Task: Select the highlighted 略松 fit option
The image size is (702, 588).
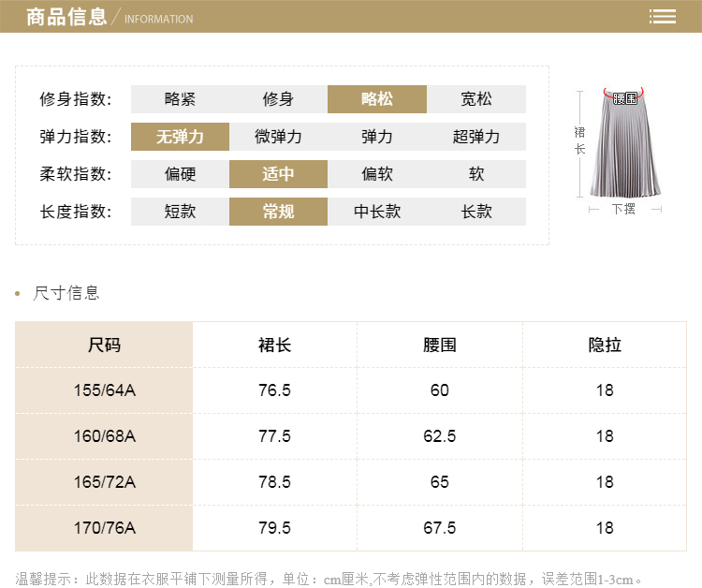Action: coord(376,99)
